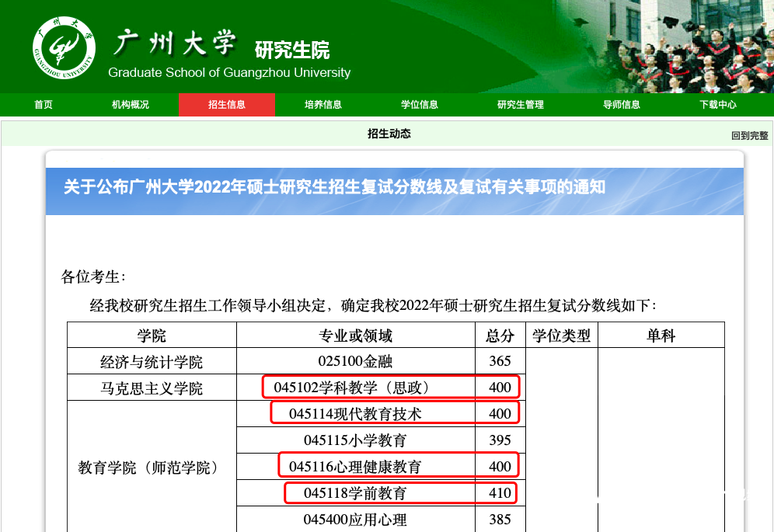Image resolution: width=774 pixels, height=532 pixels.
Task: Click the 经济与统计学院 cell
Action: (x=152, y=362)
